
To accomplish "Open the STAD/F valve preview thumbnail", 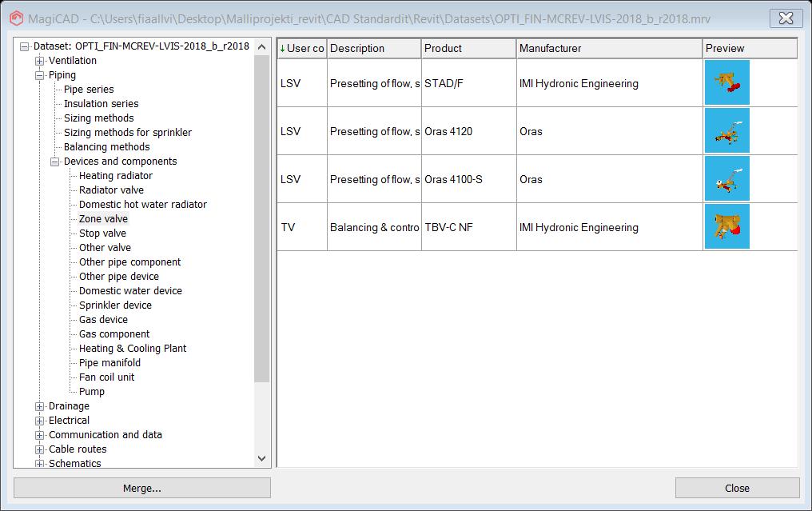I will (726, 82).
